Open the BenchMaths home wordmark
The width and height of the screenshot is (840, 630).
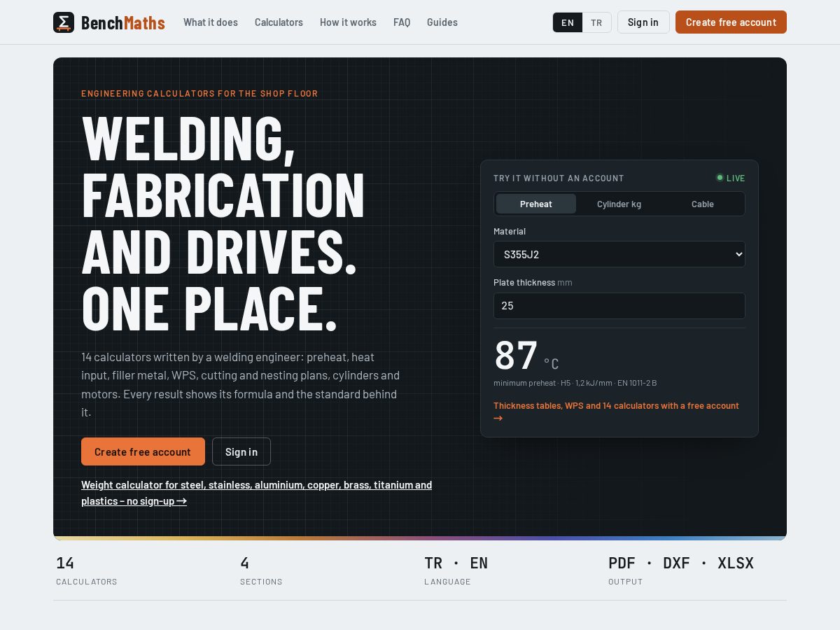click(x=123, y=22)
